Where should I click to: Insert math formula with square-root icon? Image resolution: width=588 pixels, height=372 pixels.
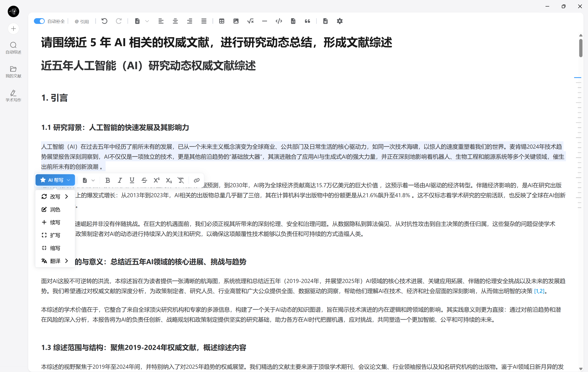[x=250, y=21]
